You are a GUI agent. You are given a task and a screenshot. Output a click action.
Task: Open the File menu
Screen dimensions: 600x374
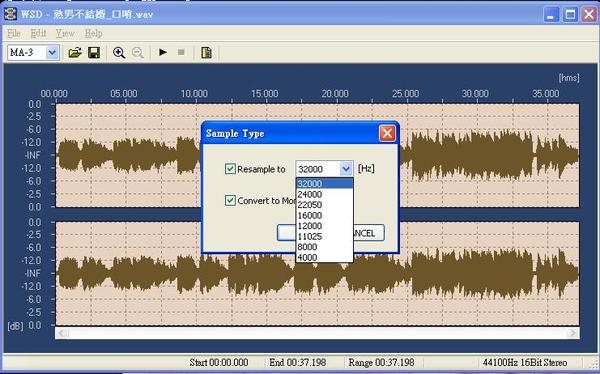14,33
